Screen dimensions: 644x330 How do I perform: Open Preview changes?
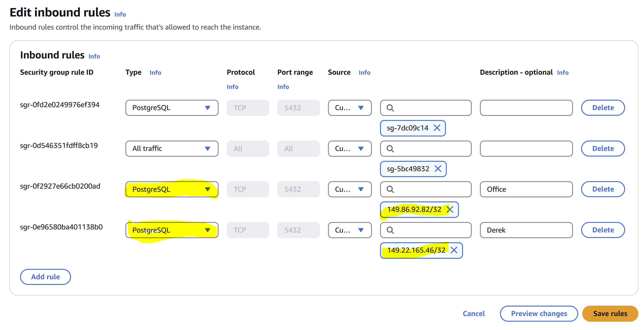point(539,314)
